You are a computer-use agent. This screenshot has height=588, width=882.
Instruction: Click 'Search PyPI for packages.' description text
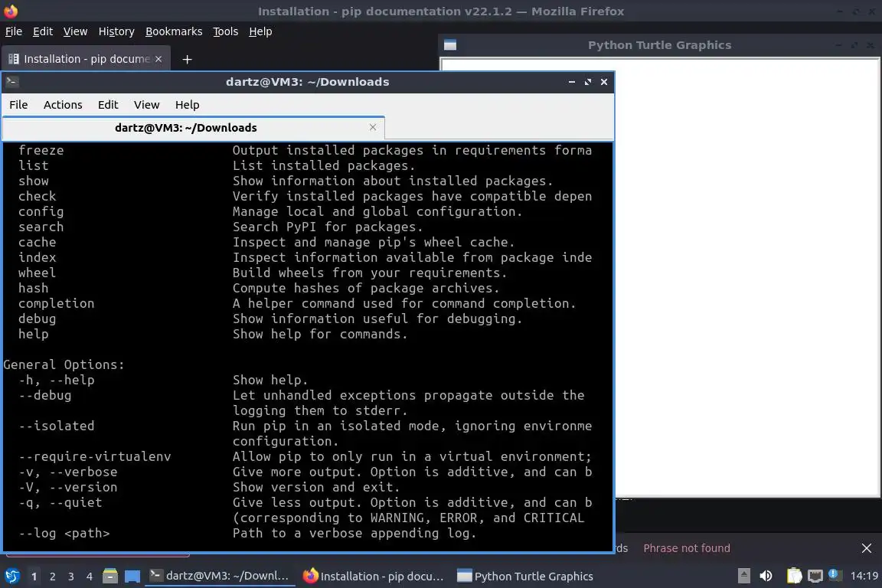(328, 227)
